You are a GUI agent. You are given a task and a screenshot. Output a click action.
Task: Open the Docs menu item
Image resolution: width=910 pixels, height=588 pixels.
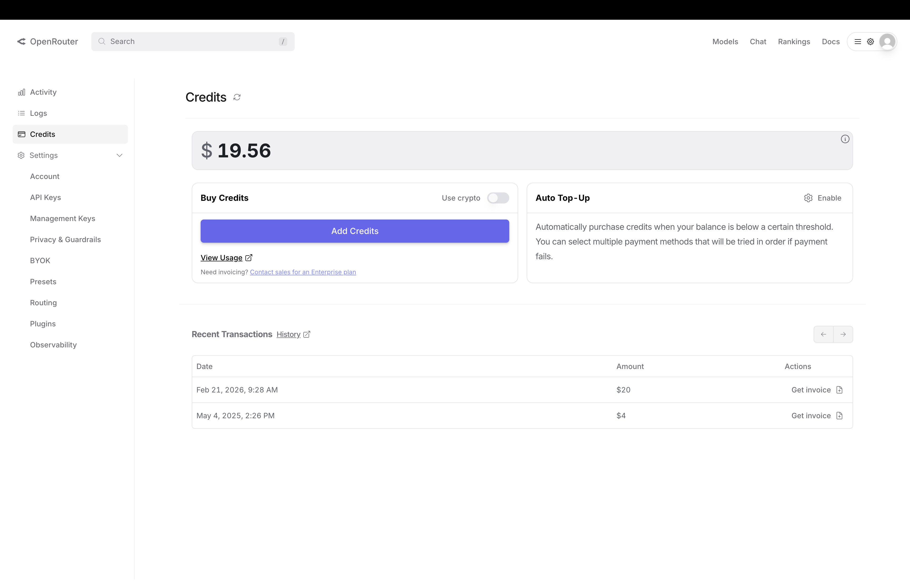(x=830, y=42)
